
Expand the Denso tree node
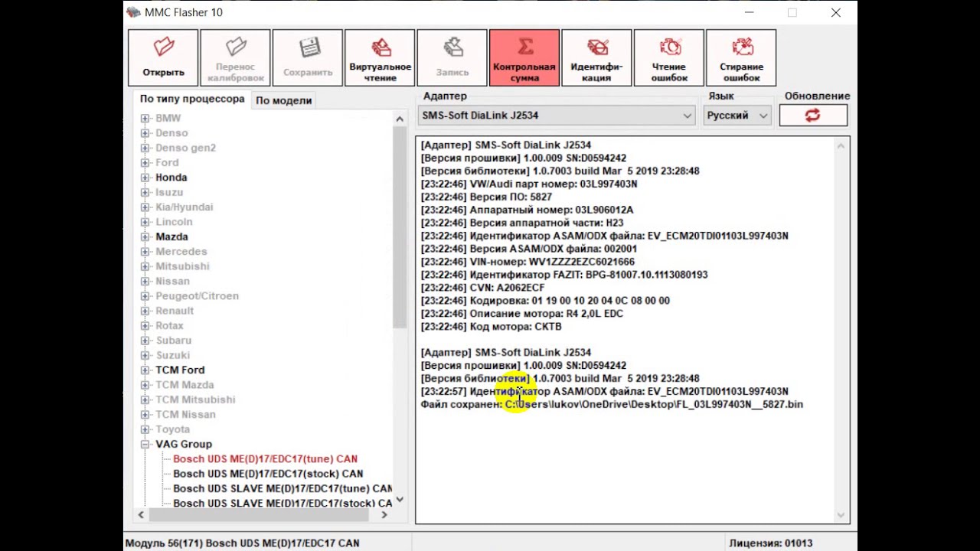[x=145, y=133]
